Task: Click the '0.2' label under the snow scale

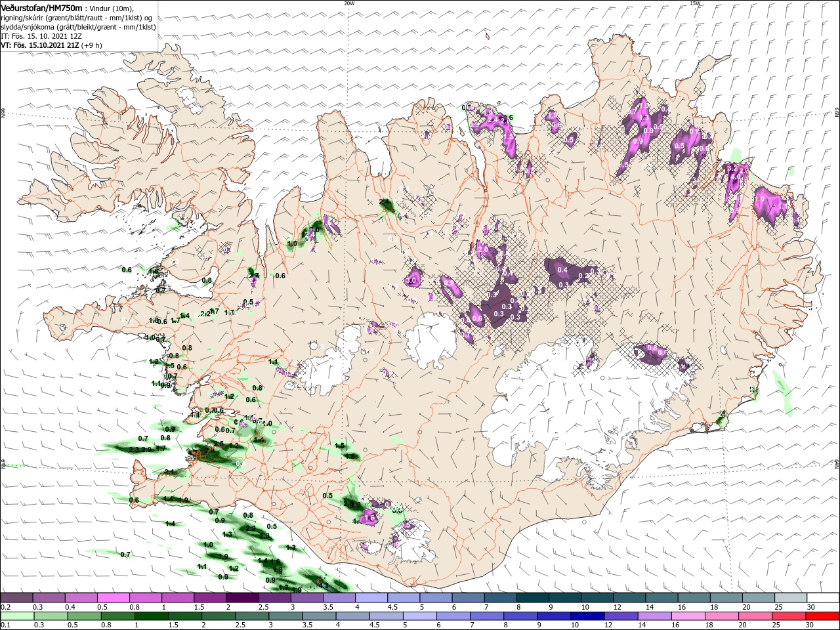Action: [5, 607]
